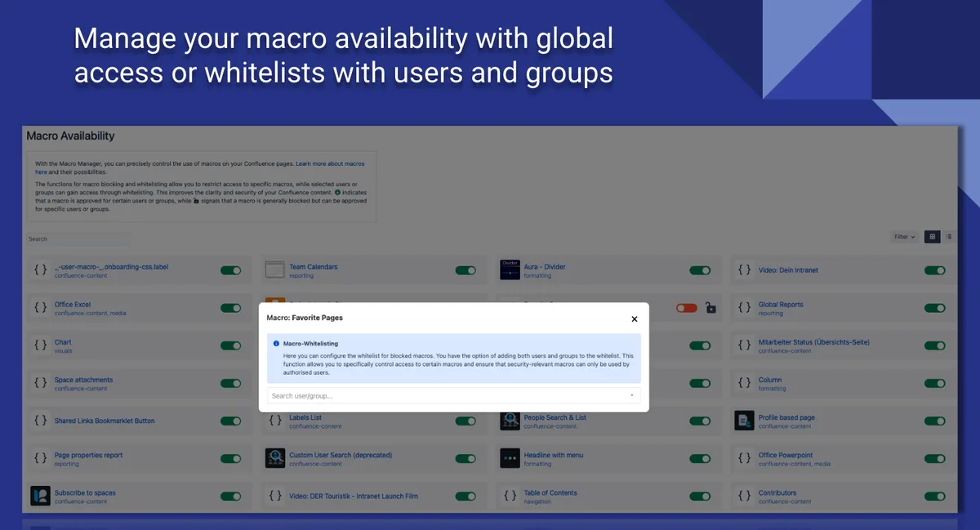This screenshot has width=980, height=530.
Task: Click the braces icon beside Office Excel
Action: [x=40, y=308]
